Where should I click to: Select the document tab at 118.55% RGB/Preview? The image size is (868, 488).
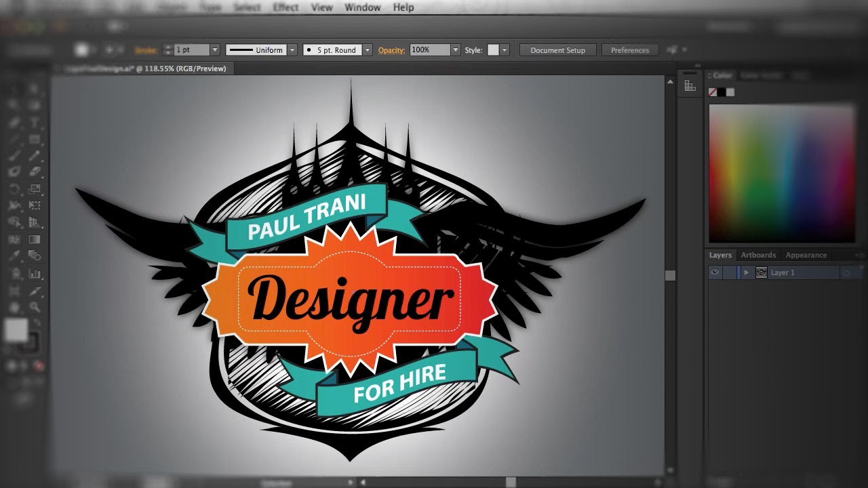pyautogui.click(x=146, y=68)
